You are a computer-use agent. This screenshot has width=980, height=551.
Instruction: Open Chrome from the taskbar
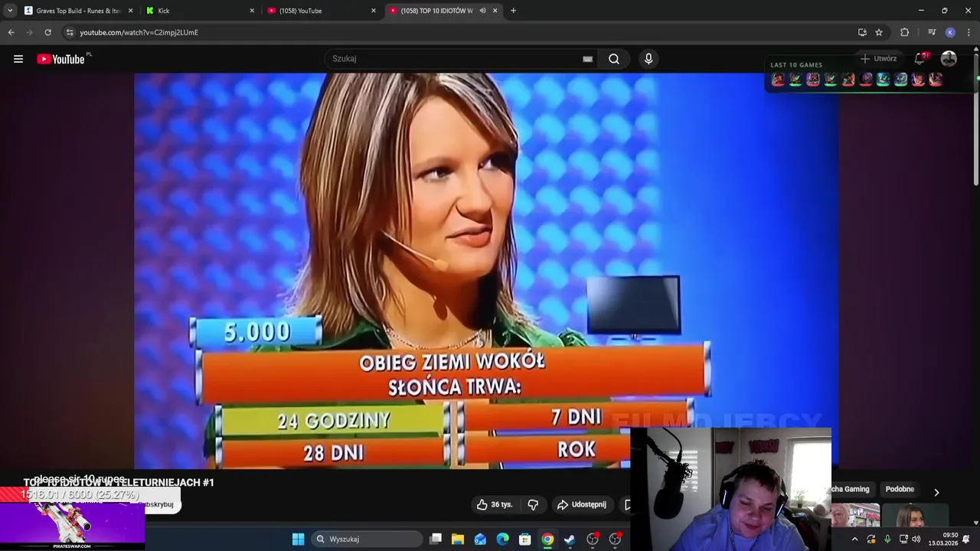[547, 539]
